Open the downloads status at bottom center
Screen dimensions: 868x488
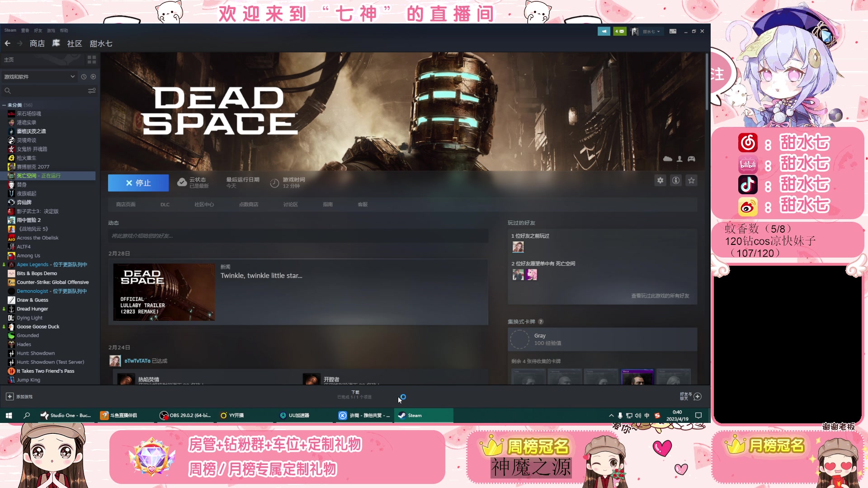[355, 395]
